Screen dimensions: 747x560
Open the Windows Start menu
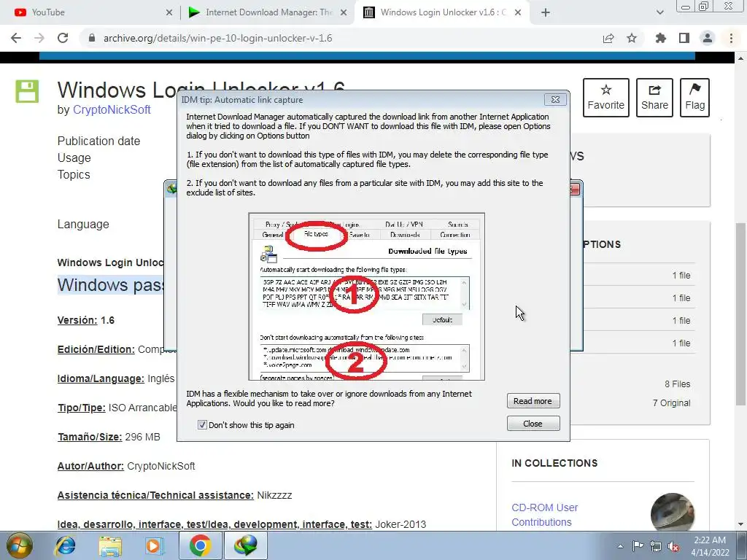pos(20,545)
